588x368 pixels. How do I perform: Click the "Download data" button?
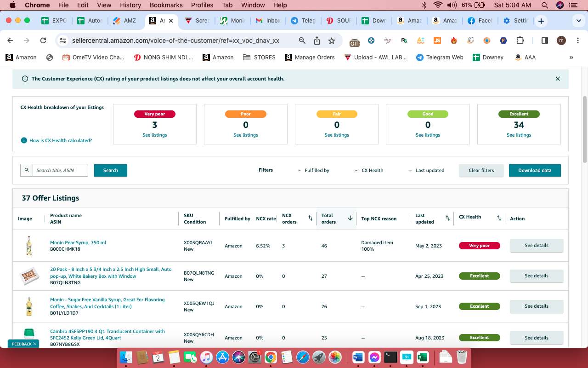[535, 170]
